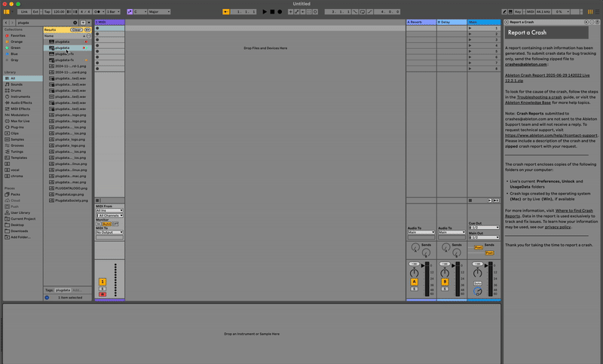Click the 44.1 kHz sample rate indicator
Viewport: 603px width, 364px height.
coord(543,12)
